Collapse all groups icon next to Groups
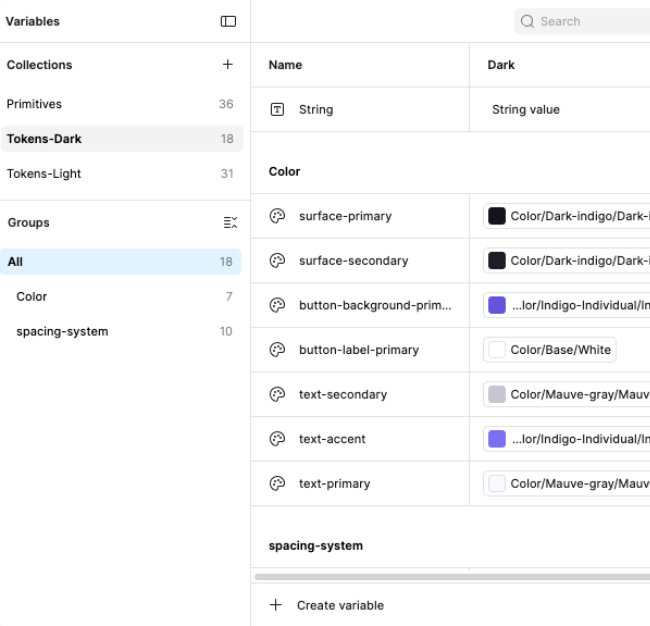 230,223
